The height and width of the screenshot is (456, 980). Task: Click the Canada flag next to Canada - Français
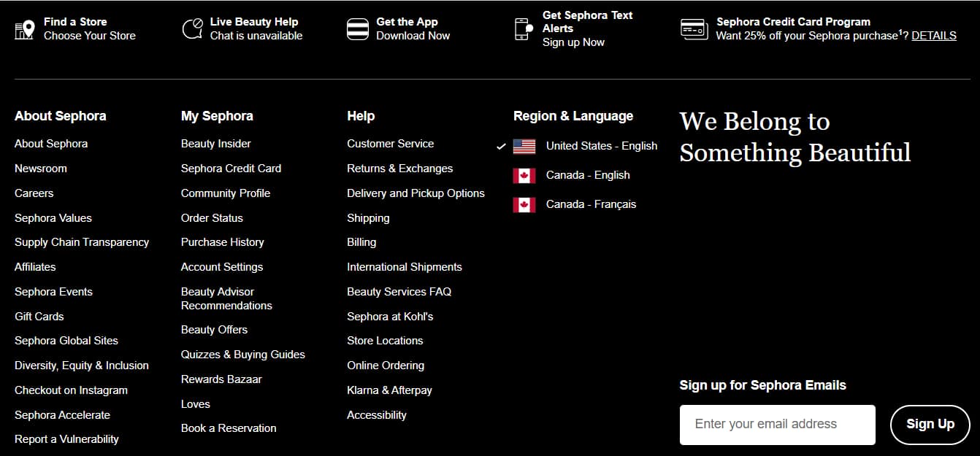524,204
